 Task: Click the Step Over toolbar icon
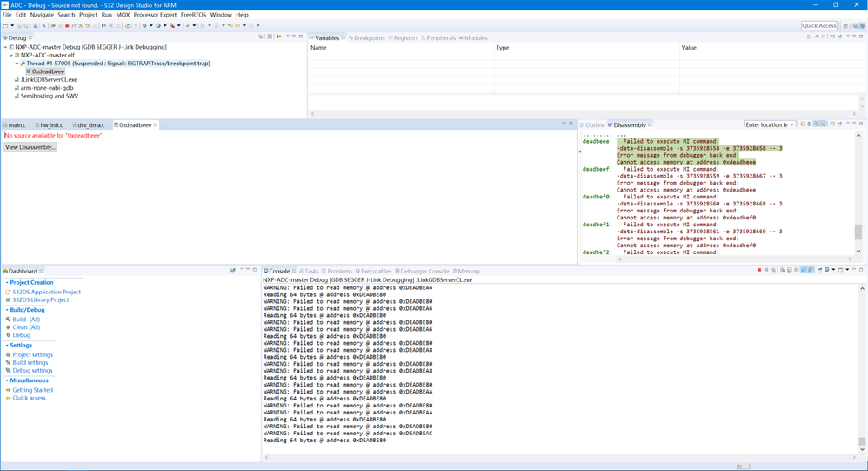pyautogui.click(x=88, y=25)
